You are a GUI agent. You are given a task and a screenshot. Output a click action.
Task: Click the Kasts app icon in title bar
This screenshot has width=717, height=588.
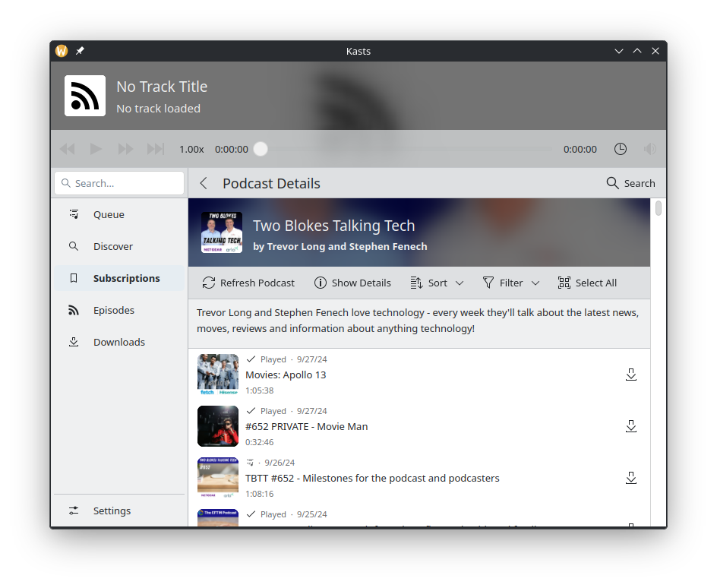62,51
